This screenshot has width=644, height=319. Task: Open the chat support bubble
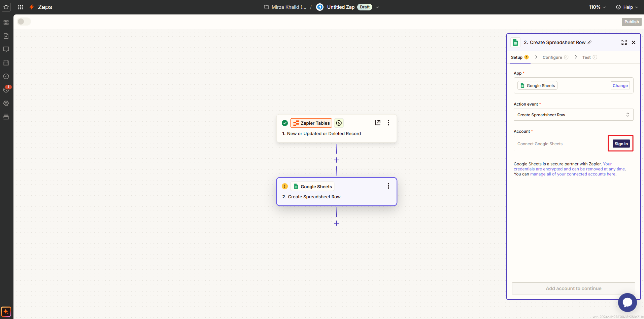[627, 303]
